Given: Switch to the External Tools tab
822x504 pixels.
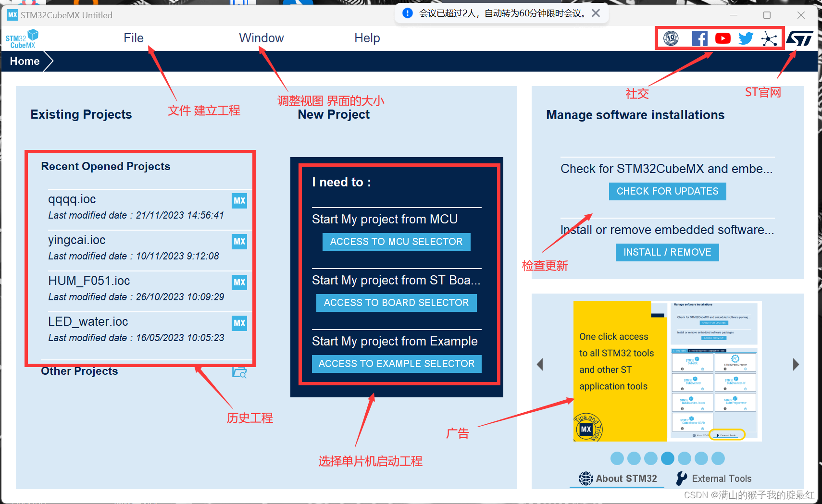Looking at the screenshot, I should click(714, 479).
